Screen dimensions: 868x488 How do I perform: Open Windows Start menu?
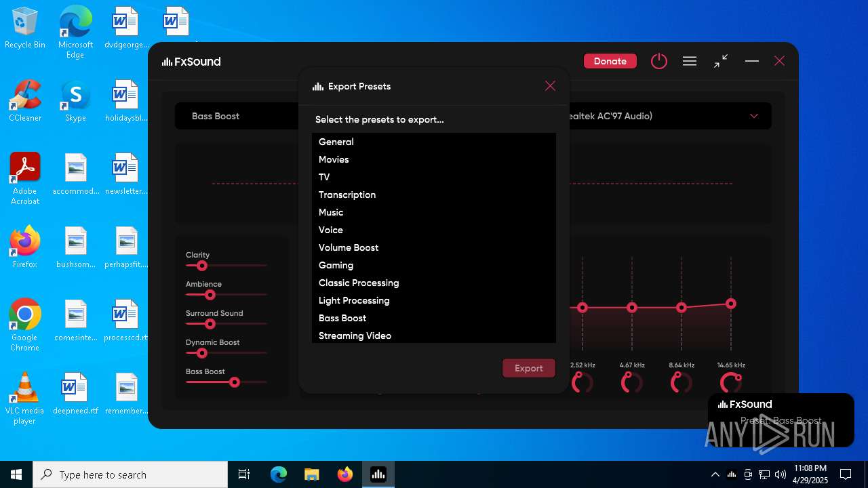[16, 474]
